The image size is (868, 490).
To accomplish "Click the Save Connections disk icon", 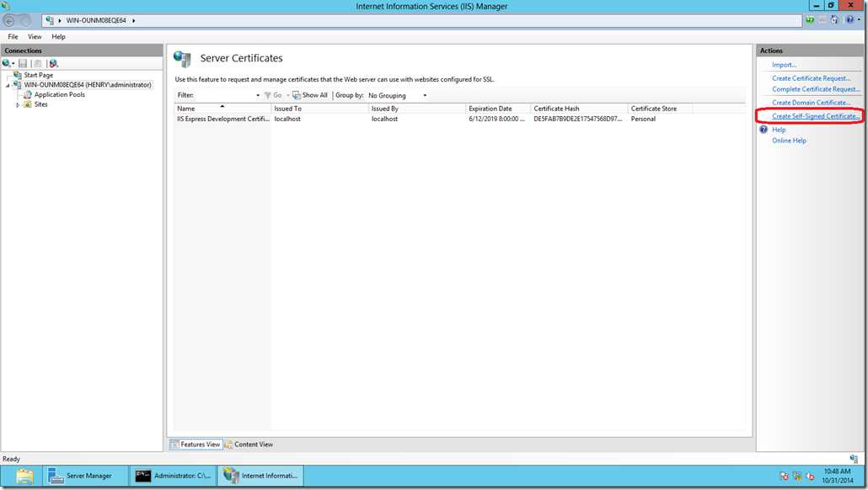I will (23, 64).
